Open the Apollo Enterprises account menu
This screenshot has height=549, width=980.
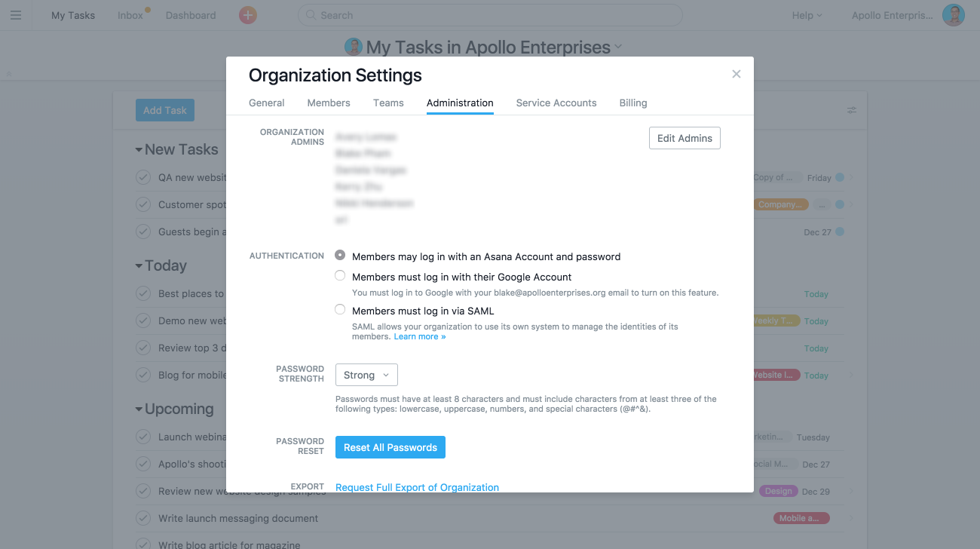[x=892, y=15]
